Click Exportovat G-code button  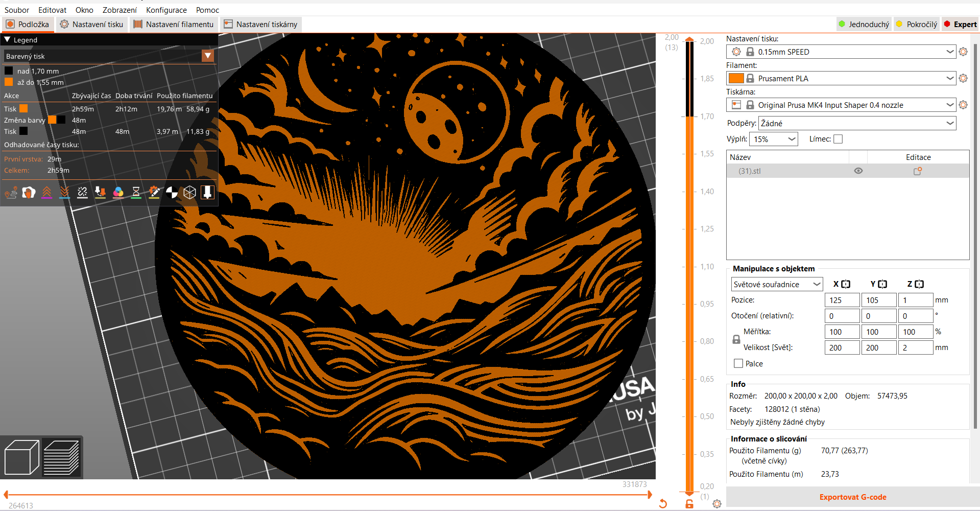pos(853,497)
